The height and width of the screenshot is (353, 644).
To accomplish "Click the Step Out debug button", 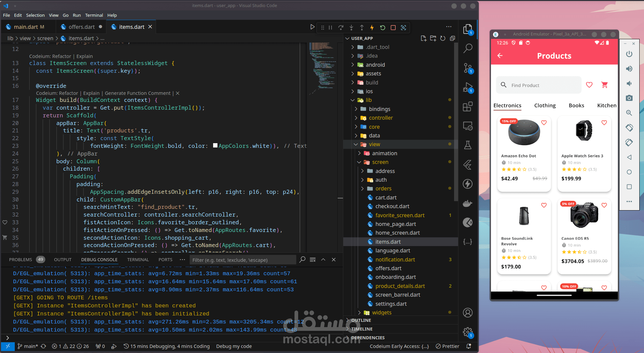I will point(362,27).
